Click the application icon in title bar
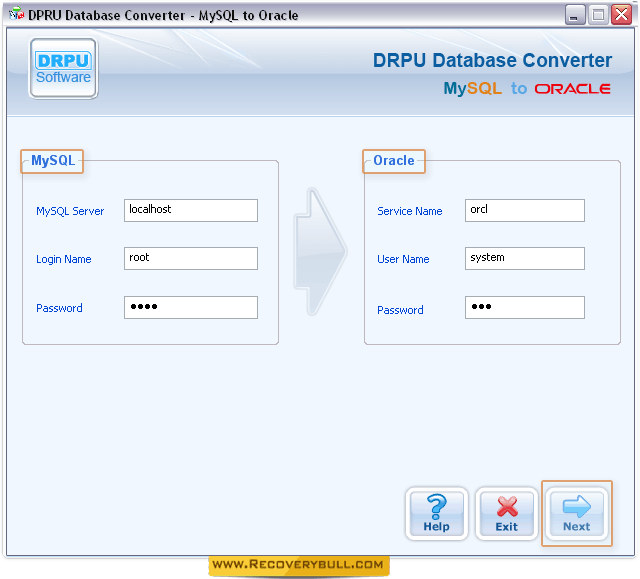The image size is (640, 579). 16,15
